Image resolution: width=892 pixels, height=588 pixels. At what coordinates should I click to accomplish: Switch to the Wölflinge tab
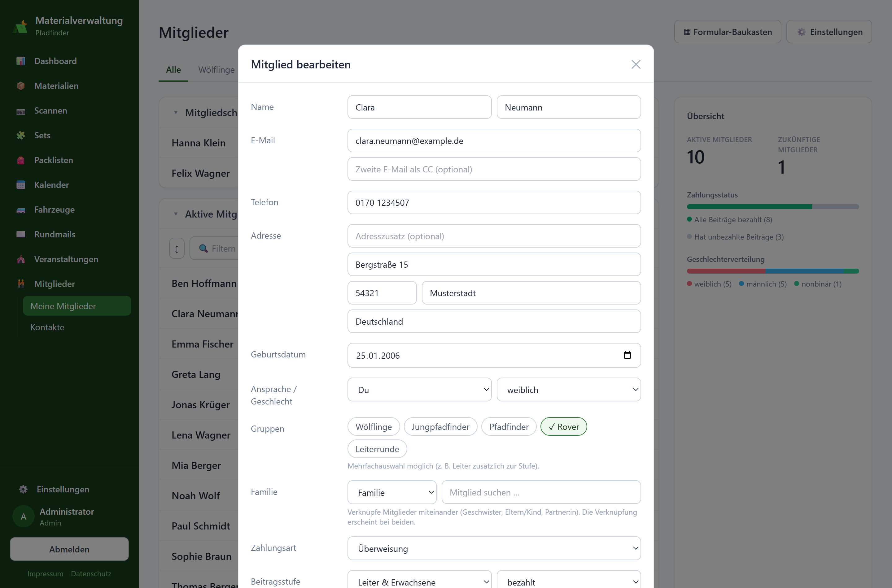216,70
